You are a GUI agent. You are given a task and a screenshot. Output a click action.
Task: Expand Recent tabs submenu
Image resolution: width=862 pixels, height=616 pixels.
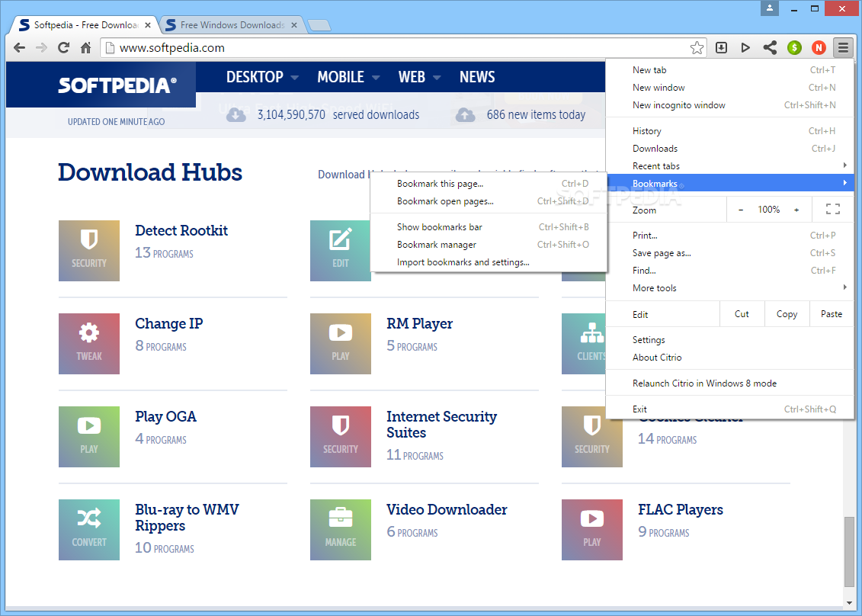[x=730, y=165]
